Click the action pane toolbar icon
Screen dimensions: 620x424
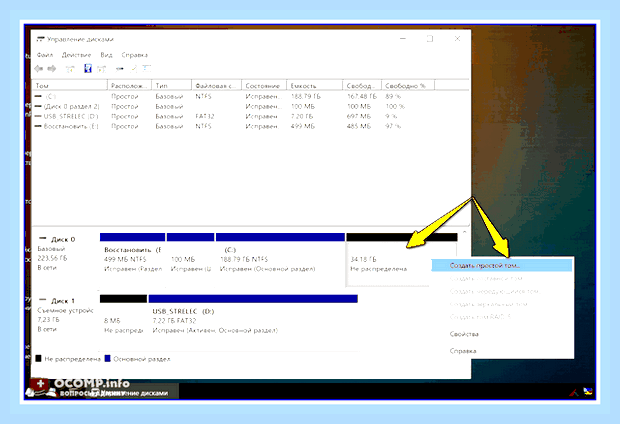[x=102, y=69]
